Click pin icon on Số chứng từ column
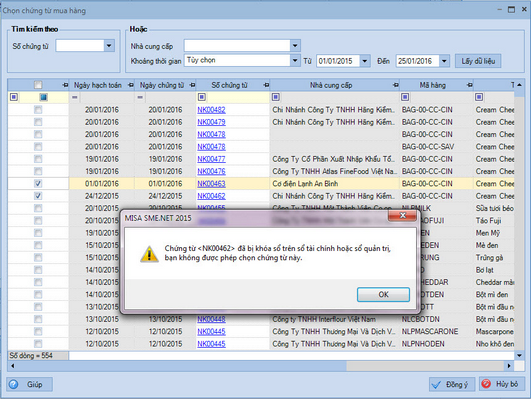 click(266, 85)
